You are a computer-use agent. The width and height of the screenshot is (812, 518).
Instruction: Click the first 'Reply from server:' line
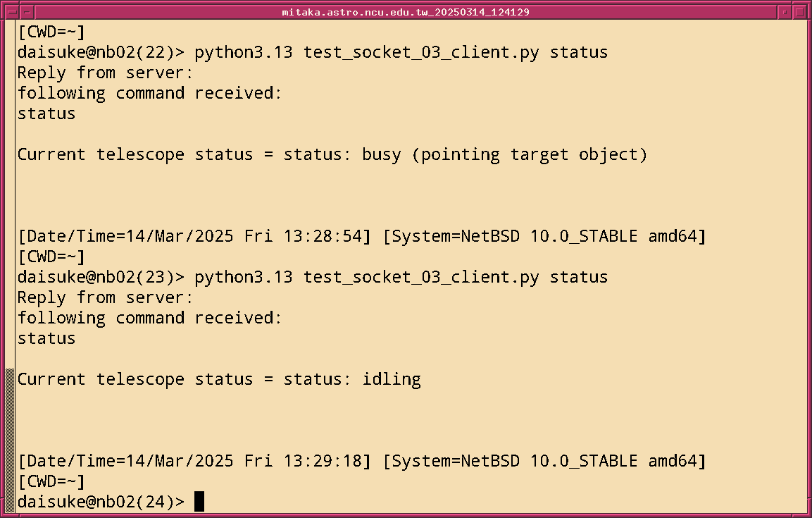tap(106, 73)
